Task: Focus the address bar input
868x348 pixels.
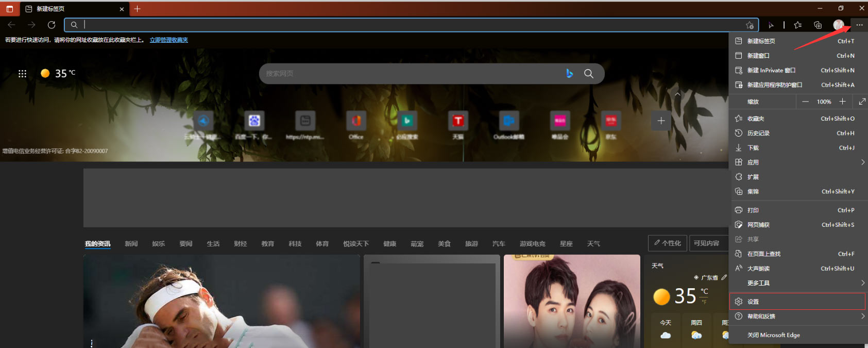Action: click(x=411, y=25)
